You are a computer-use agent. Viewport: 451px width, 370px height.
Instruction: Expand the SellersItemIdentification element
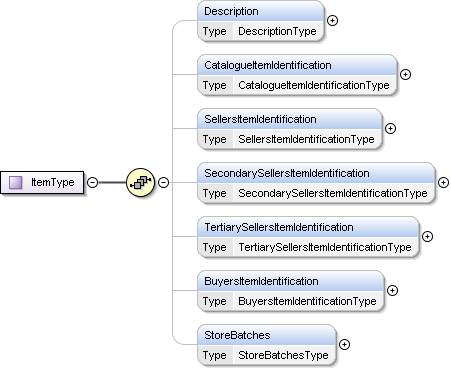click(x=390, y=129)
